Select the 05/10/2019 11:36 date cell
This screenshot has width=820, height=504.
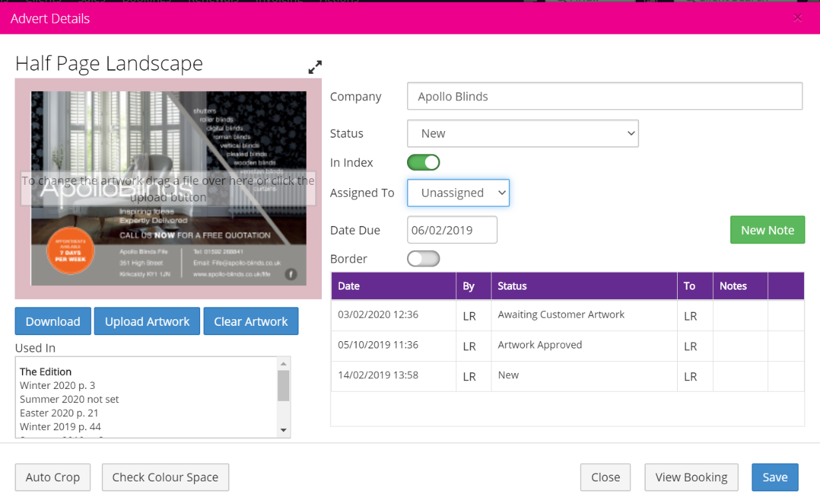[x=394, y=346]
